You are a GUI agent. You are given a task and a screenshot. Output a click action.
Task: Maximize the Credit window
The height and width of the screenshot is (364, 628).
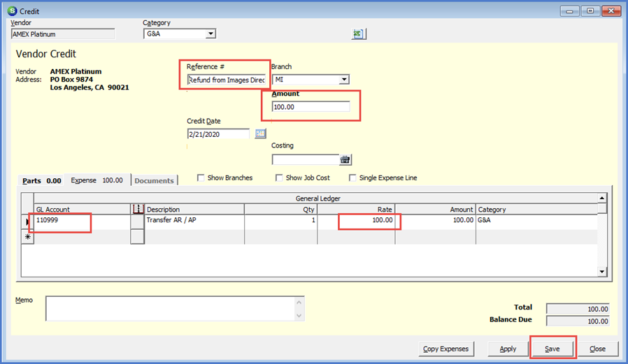coord(590,10)
